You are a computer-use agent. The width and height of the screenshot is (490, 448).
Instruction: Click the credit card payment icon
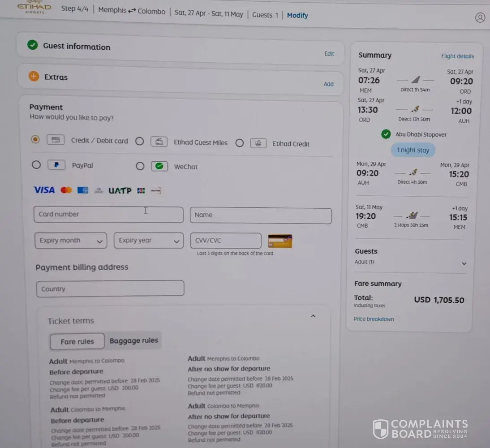(56, 139)
